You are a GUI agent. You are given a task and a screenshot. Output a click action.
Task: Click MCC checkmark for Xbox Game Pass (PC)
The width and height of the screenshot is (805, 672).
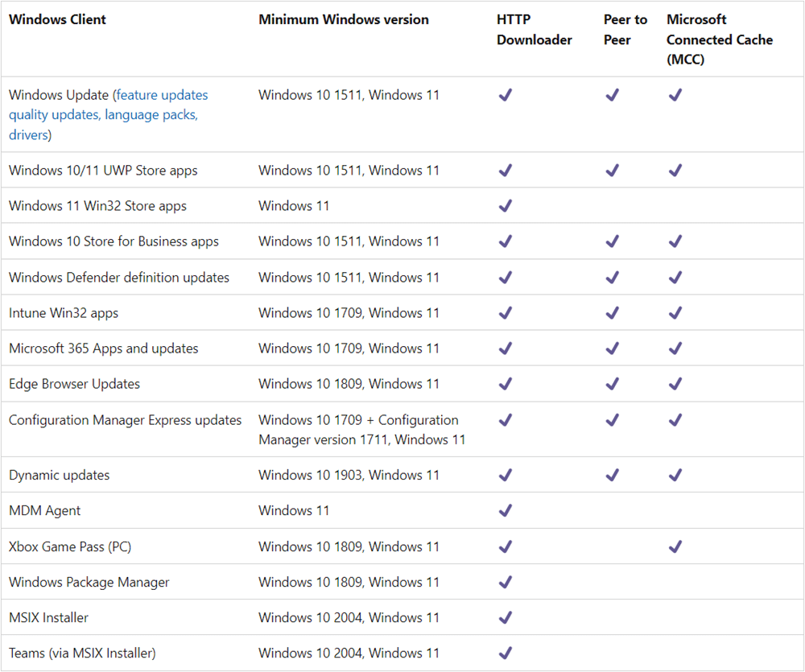tap(675, 546)
